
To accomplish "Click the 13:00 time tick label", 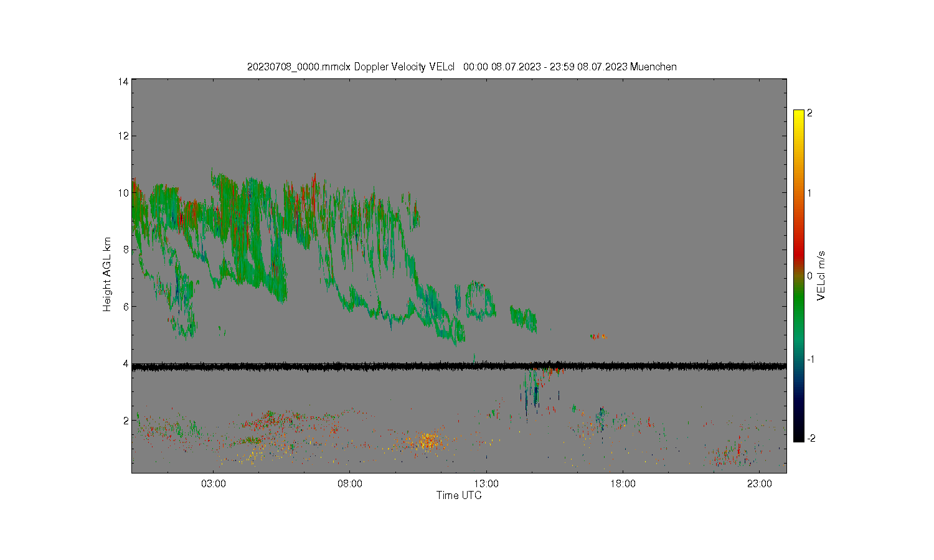I will coord(486,484).
